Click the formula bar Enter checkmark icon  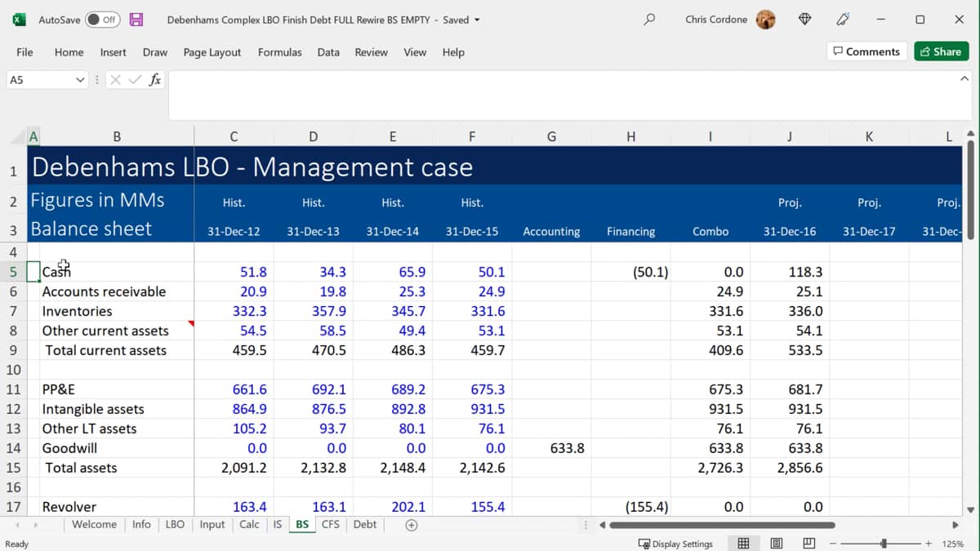[135, 80]
